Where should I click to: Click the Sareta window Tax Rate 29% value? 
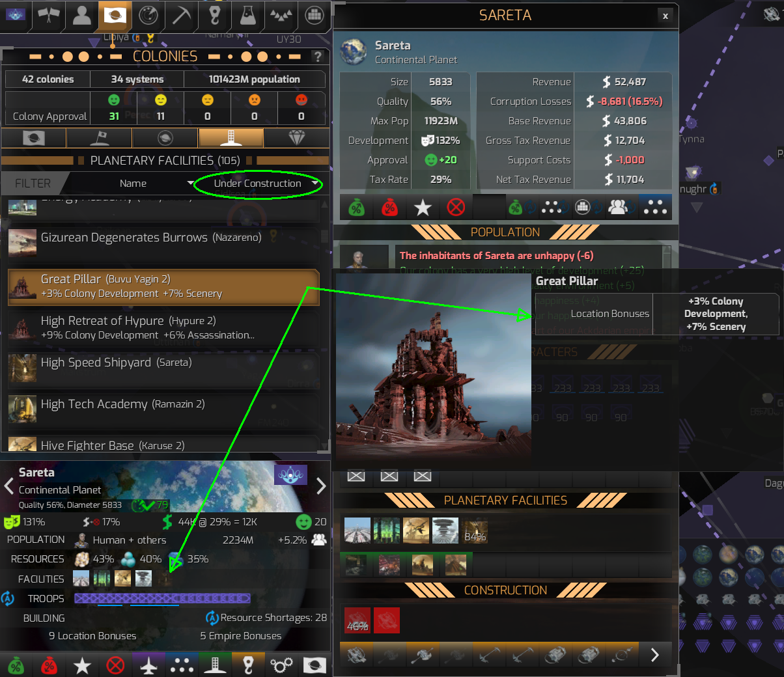441,180
